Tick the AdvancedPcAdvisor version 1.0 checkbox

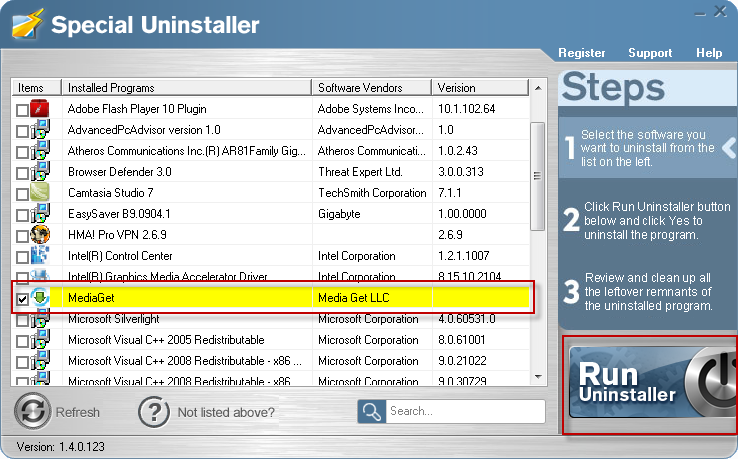click(22, 131)
